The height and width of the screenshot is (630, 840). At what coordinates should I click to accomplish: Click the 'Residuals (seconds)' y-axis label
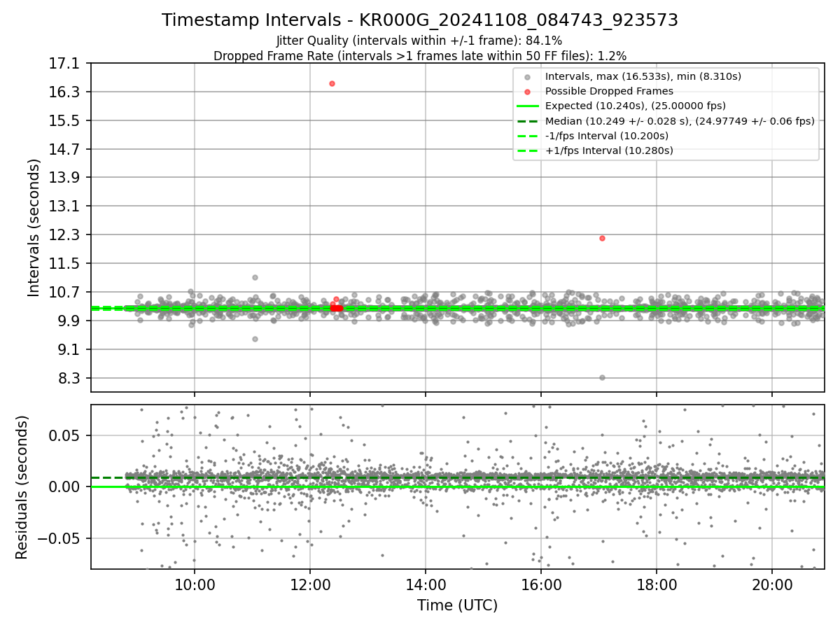[22, 487]
